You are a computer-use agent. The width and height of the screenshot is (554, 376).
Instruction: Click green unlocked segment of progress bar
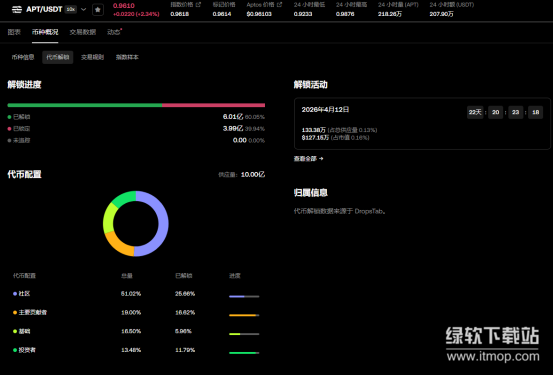click(85, 105)
